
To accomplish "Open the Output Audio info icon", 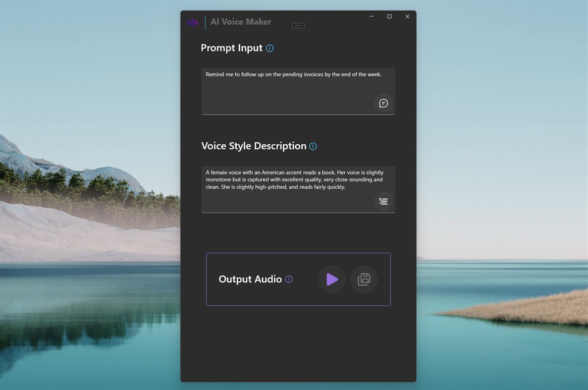I will click(x=288, y=279).
